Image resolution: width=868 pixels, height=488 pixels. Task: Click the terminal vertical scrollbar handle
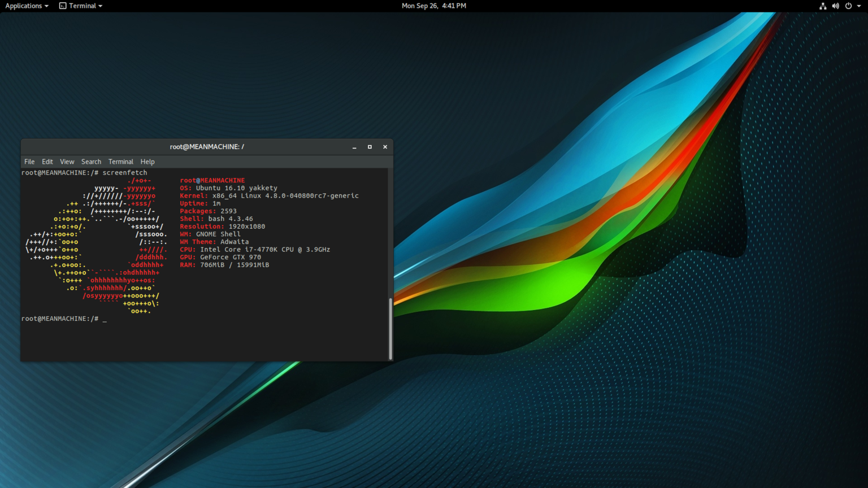coord(390,329)
